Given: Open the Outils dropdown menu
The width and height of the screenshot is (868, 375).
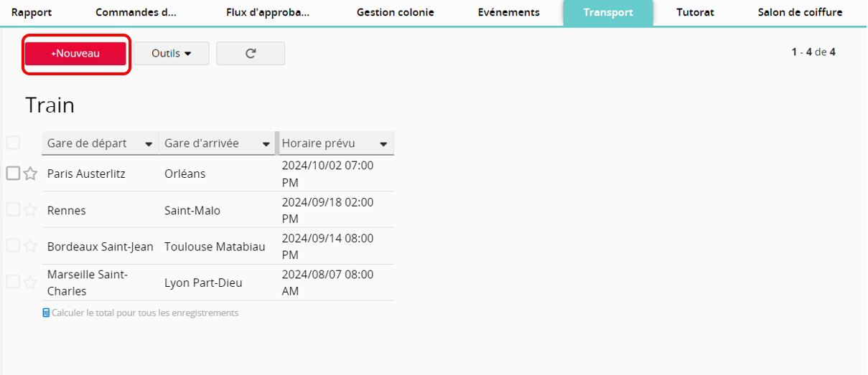Looking at the screenshot, I should 171,54.
